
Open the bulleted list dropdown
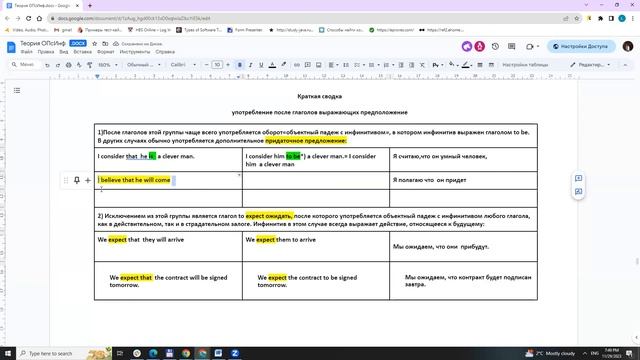pos(374,65)
